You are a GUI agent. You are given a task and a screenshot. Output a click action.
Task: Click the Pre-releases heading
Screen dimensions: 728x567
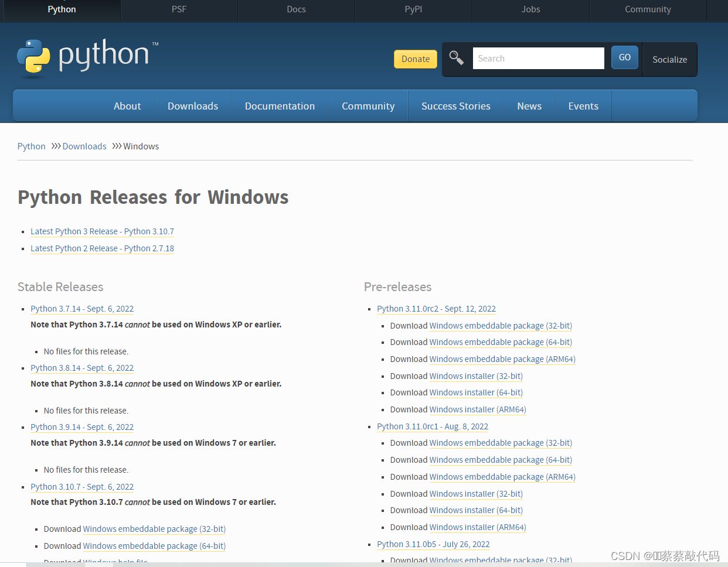click(397, 287)
